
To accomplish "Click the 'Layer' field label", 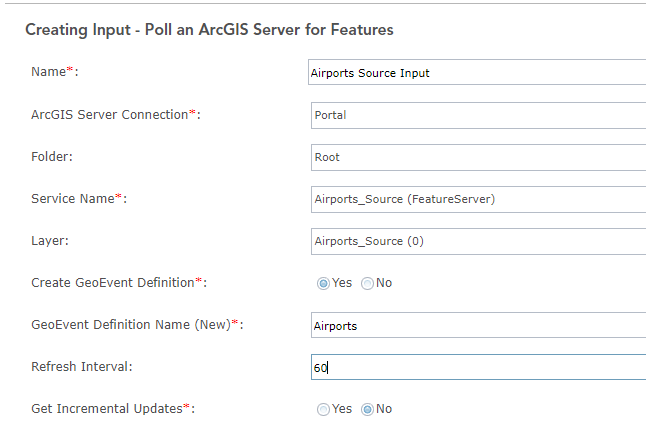I will (51, 241).
